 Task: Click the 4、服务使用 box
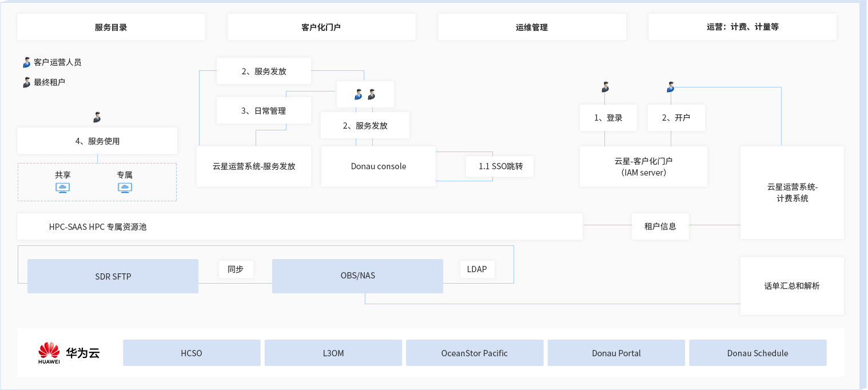97,141
